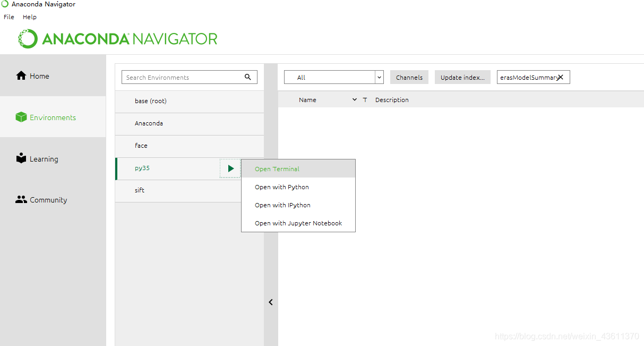Screen dimensions: 644x346
Task: Choose Open with Jupyter Notebook
Action: pos(298,223)
